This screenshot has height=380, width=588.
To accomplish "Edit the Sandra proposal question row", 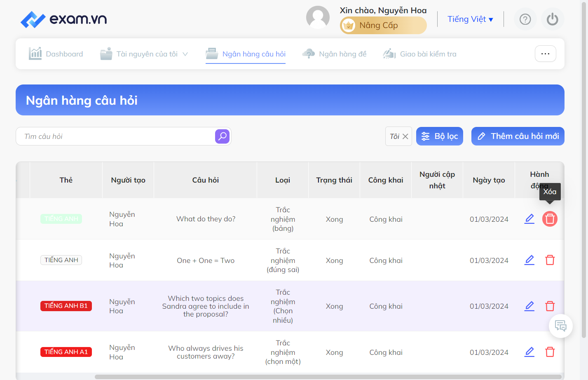I will pyautogui.click(x=529, y=306).
